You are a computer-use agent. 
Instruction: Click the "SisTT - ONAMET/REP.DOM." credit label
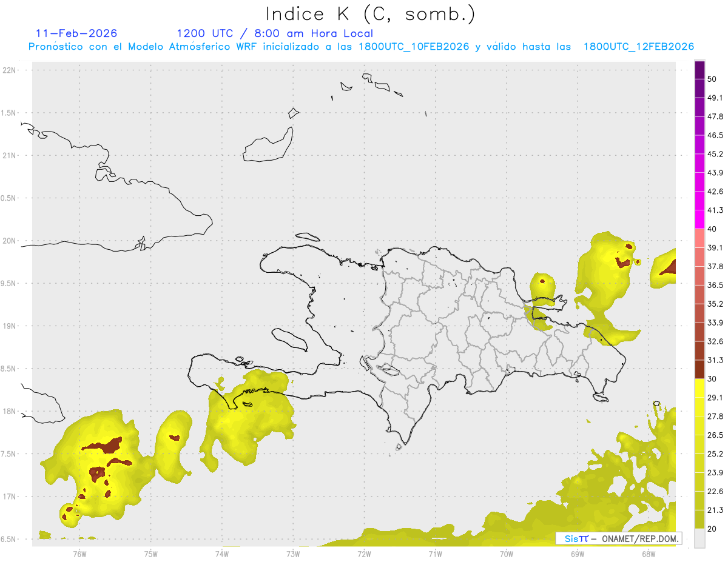click(x=619, y=538)
